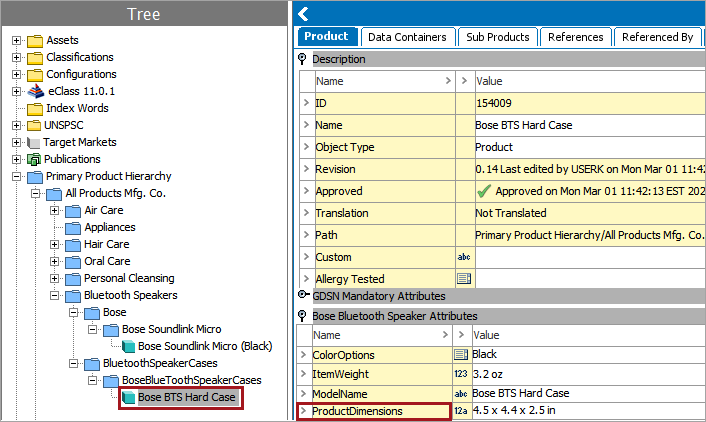Click the Allergy Tested value field
706x422 pixels.
tap(590, 279)
